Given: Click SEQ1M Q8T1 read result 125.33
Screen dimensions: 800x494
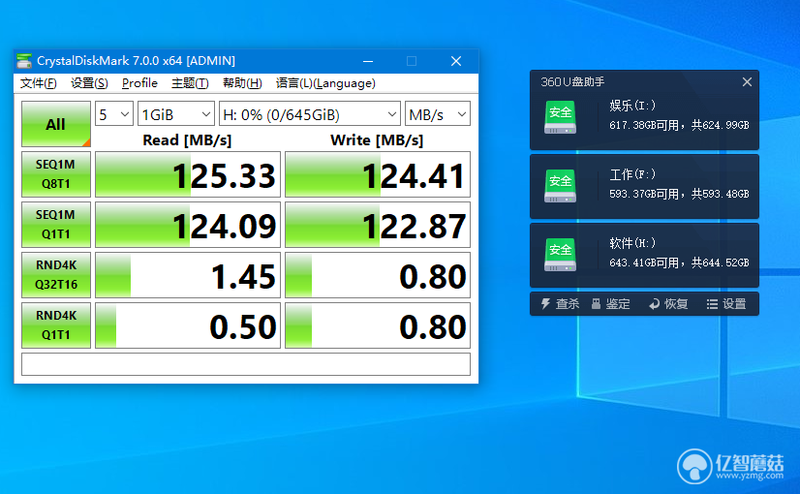Looking at the screenshot, I should tap(188, 174).
